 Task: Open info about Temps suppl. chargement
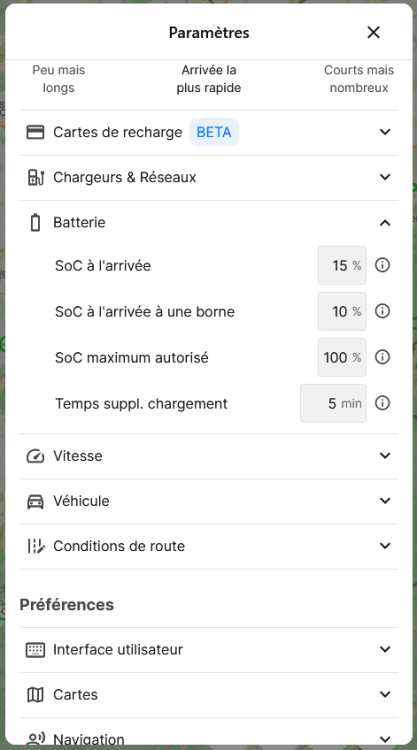[382, 403]
